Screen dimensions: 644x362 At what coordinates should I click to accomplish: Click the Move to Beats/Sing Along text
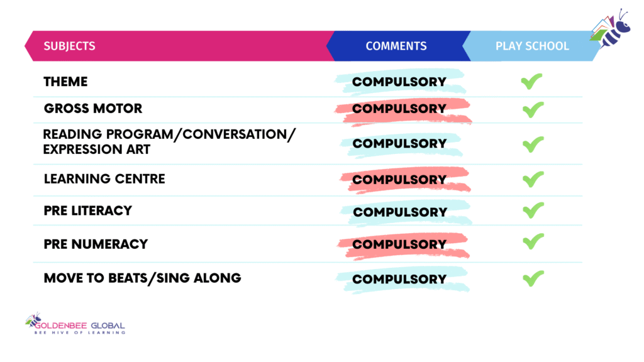pyautogui.click(x=142, y=278)
